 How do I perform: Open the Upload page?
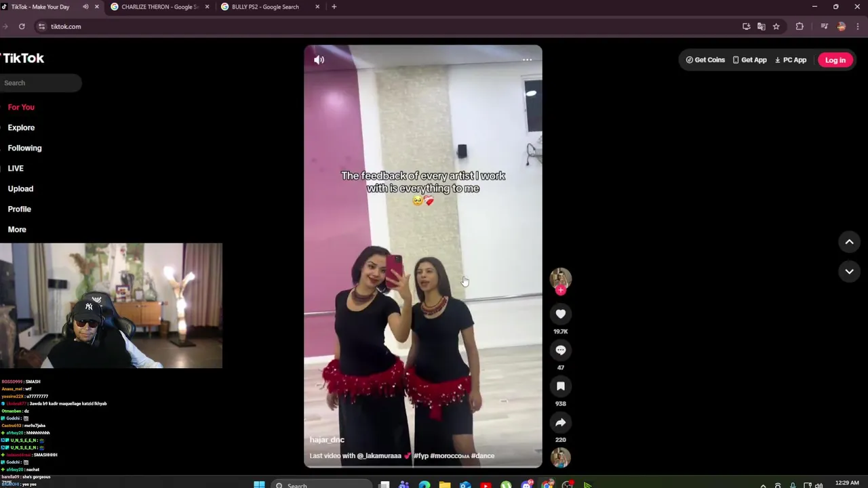(x=20, y=188)
